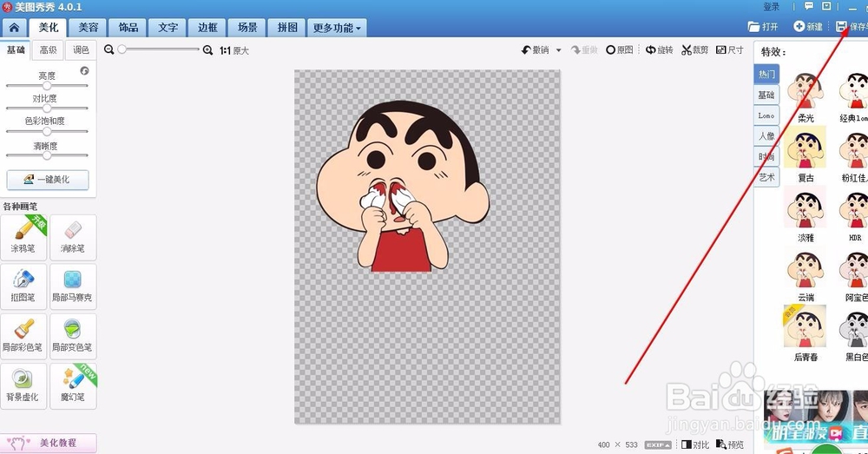Viewport: 868px width, 454px height.
Task: Click the Crayon Shin-chan image on canvas
Action: pyautogui.click(x=403, y=187)
